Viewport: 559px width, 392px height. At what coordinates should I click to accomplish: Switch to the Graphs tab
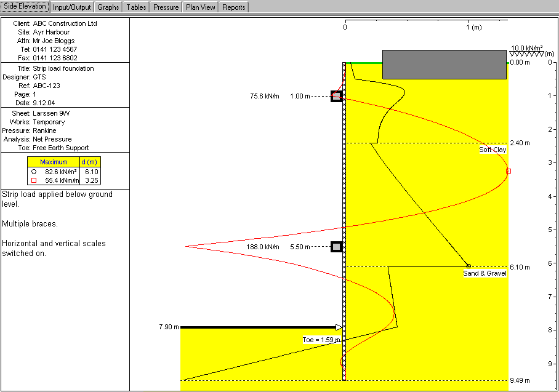tap(108, 7)
